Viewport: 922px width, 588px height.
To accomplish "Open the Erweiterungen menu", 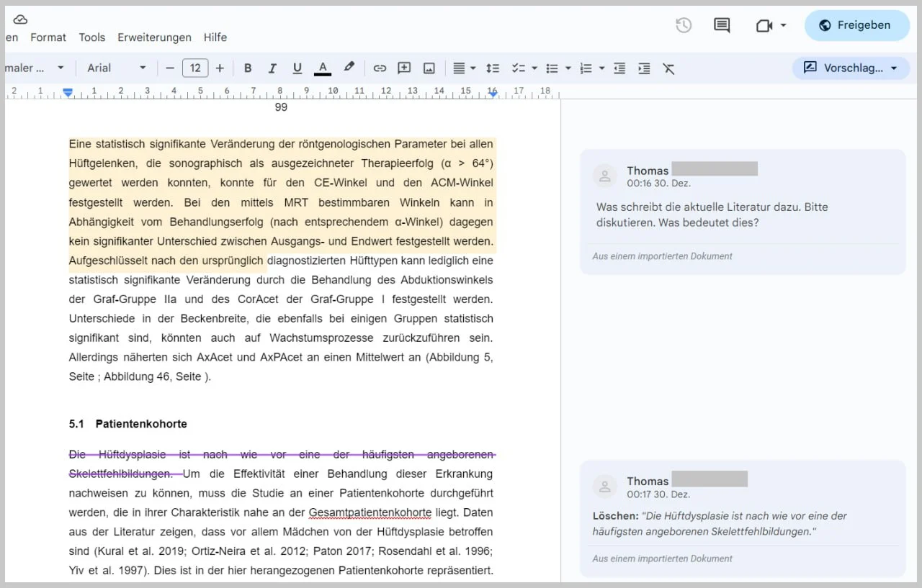I will pyautogui.click(x=154, y=37).
